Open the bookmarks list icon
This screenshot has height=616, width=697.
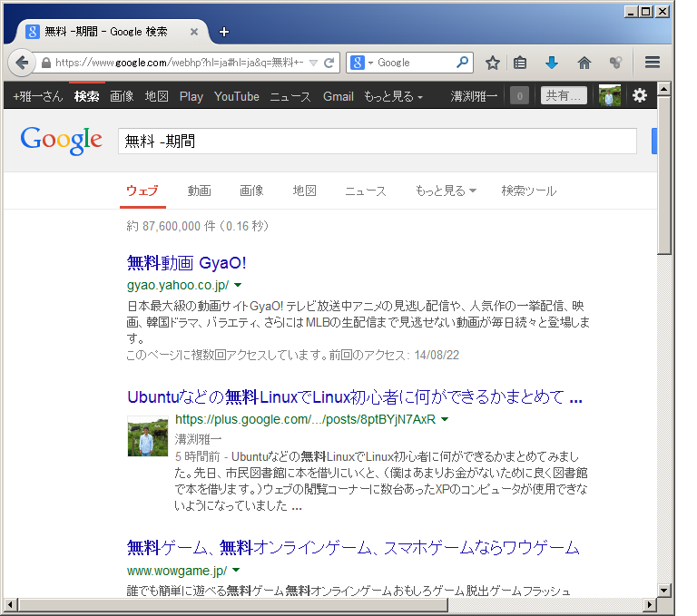[520, 63]
